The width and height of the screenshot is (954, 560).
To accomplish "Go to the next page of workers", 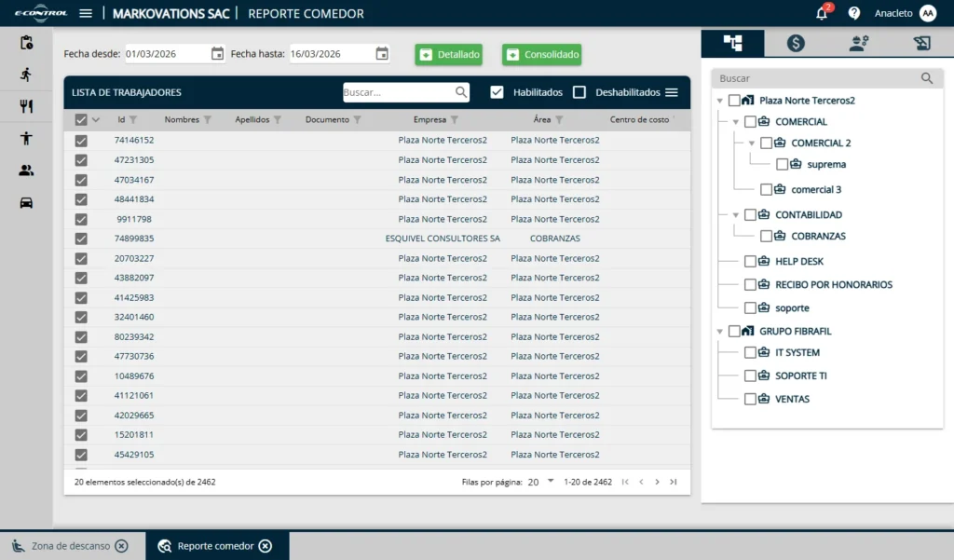I will pyautogui.click(x=657, y=482).
